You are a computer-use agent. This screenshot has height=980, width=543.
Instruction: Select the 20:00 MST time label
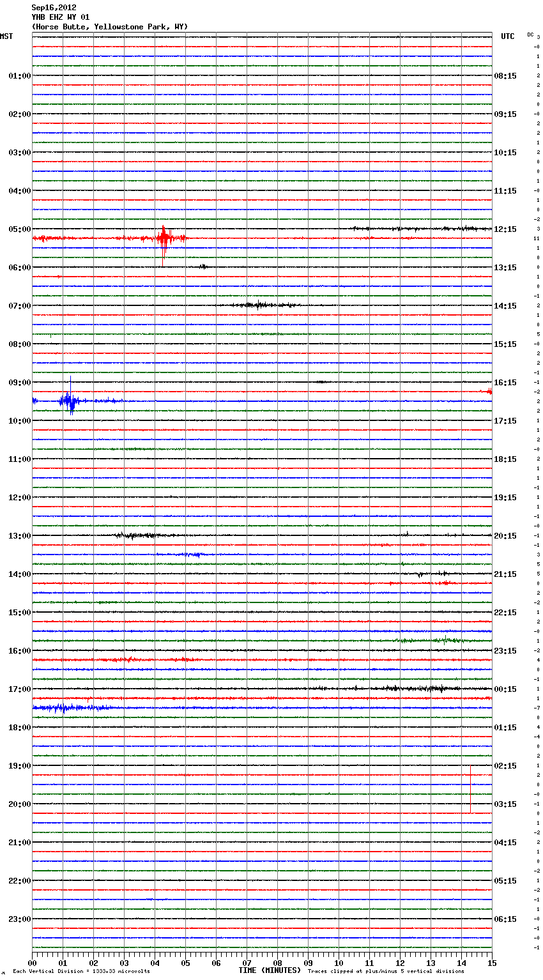tap(20, 804)
